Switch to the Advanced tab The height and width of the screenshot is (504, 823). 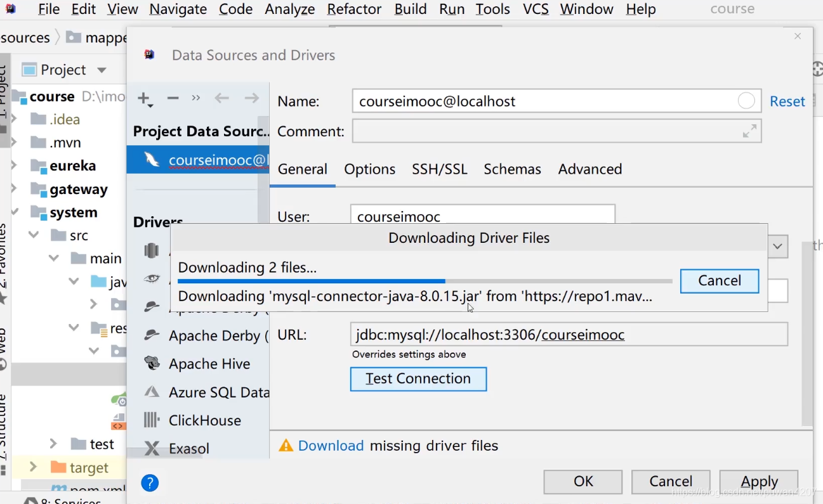pyautogui.click(x=590, y=169)
